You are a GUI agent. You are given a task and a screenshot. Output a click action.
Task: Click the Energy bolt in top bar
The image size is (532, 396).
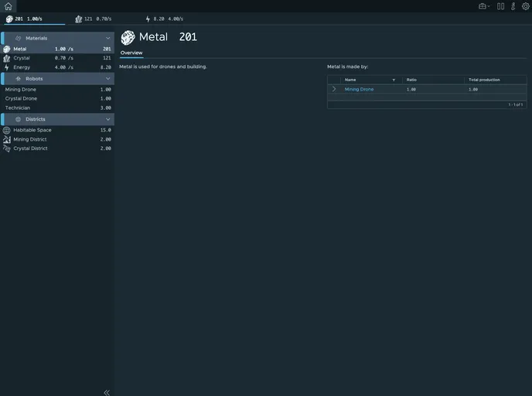point(148,19)
